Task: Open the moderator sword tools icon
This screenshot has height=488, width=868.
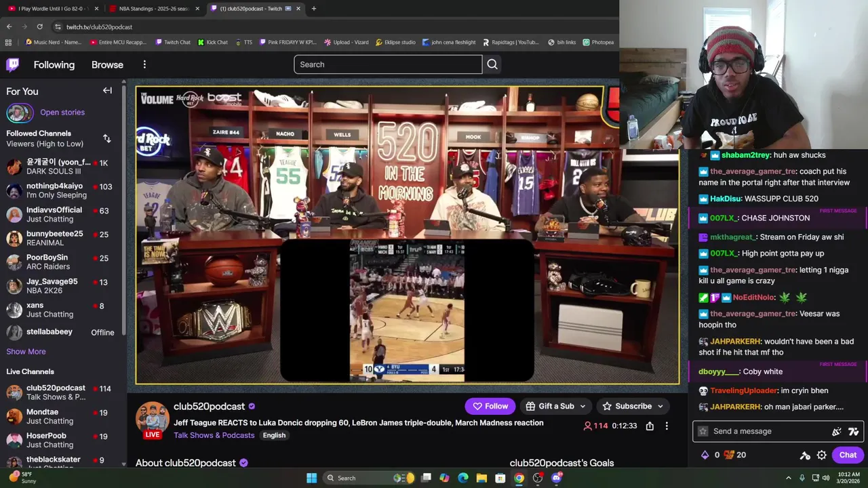Action: tap(805, 455)
